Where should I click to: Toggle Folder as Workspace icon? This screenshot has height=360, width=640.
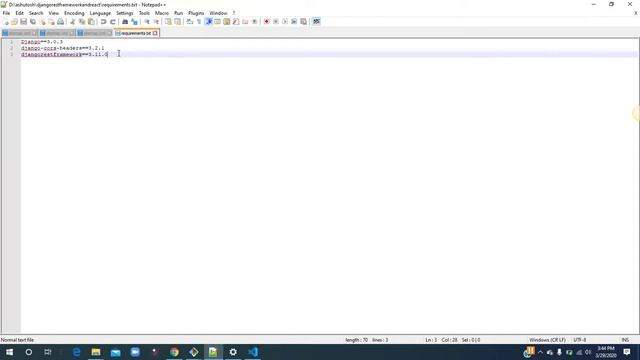point(245,22)
